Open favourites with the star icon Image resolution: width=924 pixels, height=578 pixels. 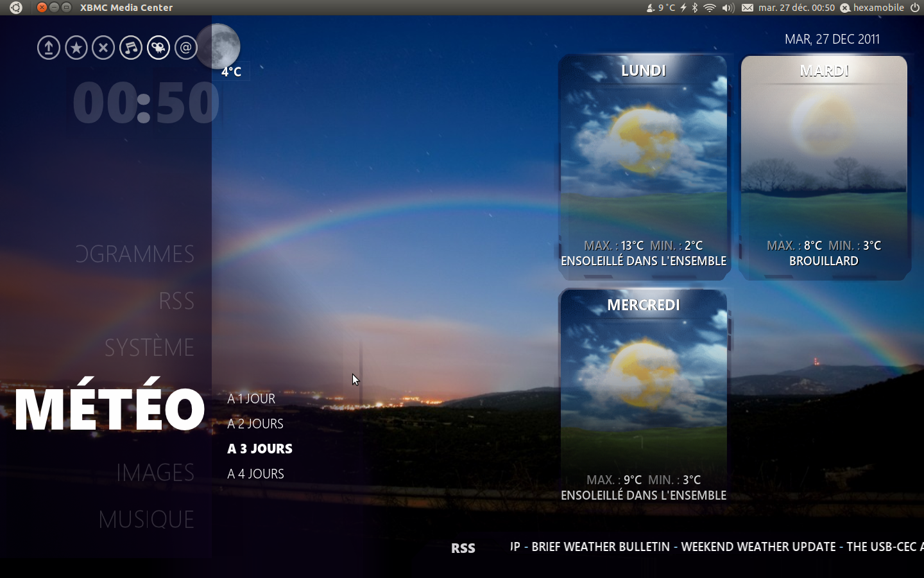(76, 48)
